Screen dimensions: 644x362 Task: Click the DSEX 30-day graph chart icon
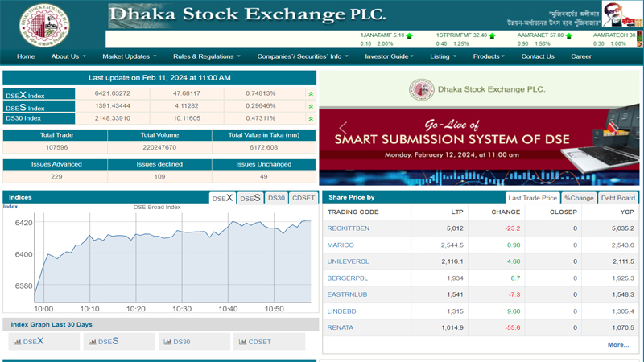click(17, 342)
